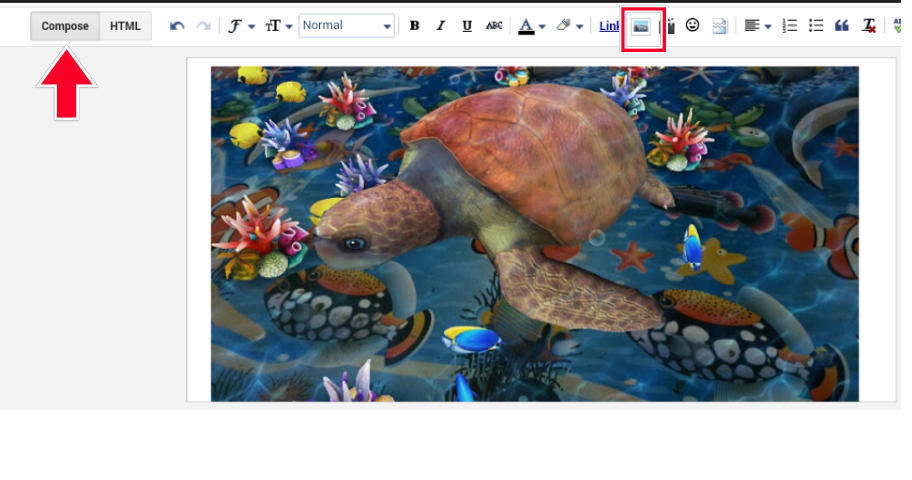Click the insert image icon
The width and height of the screenshot is (912, 480).
click(641, 27)
